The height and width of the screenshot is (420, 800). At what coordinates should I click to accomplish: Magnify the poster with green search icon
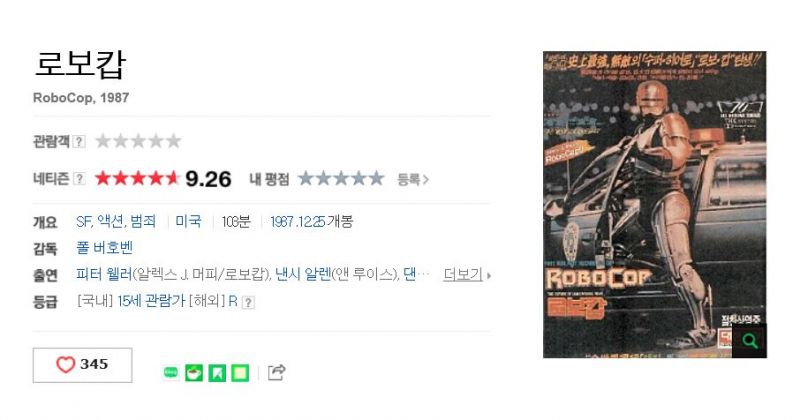[749, 340]
